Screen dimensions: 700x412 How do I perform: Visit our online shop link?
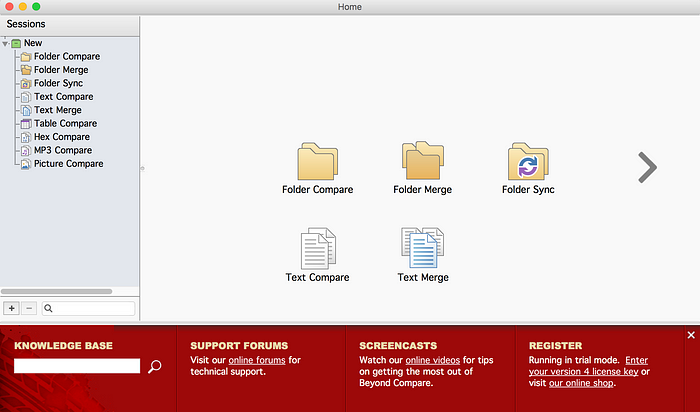581,383
